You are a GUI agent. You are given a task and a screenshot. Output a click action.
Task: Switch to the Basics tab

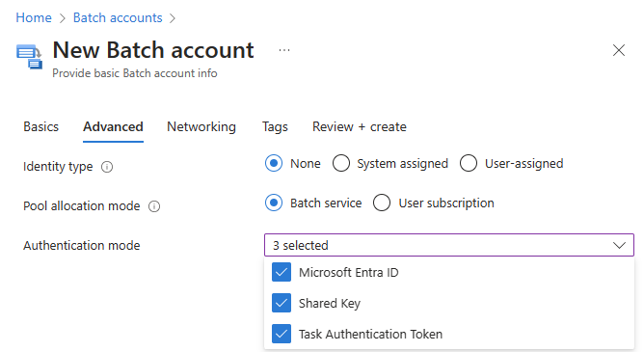coord(41,127)
